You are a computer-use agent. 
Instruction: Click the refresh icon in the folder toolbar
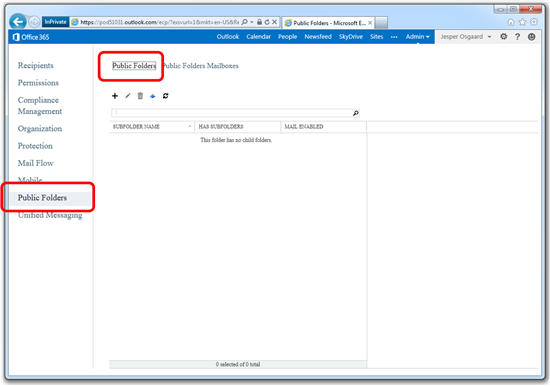(x=166, y=96)
